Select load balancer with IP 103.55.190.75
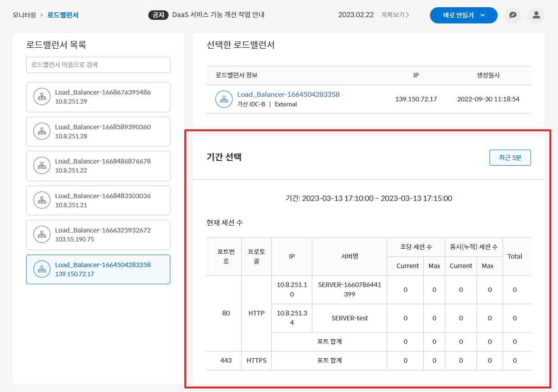Viewport: 558px width, 392px height. pyautogui.click(x=98, y=235)
